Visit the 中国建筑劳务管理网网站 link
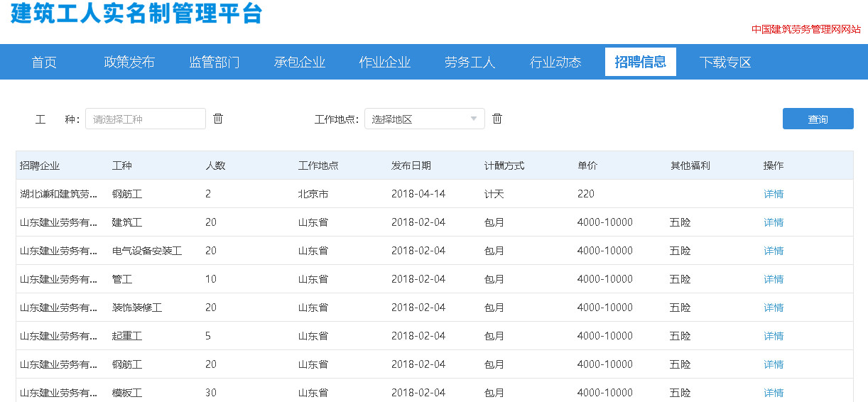The height and width of the screenshot is (402, 868). coord(806,29)
